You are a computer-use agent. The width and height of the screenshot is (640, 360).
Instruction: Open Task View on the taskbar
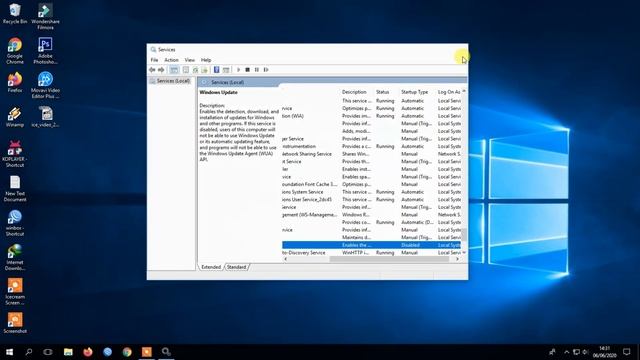pos(48,352)
